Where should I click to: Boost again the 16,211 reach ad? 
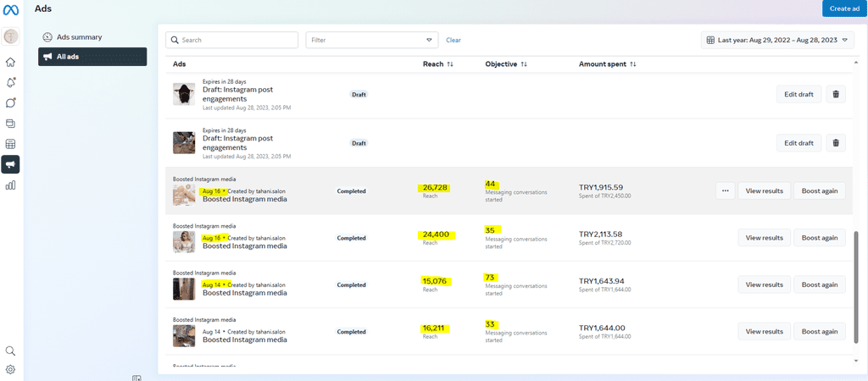820,331
